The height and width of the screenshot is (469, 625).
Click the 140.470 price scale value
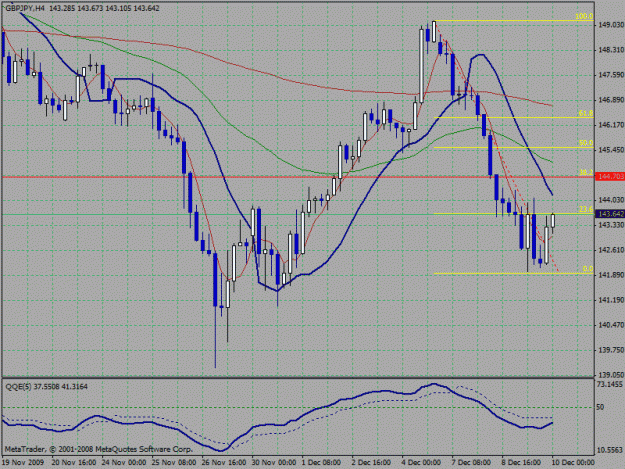pos(611,325)
